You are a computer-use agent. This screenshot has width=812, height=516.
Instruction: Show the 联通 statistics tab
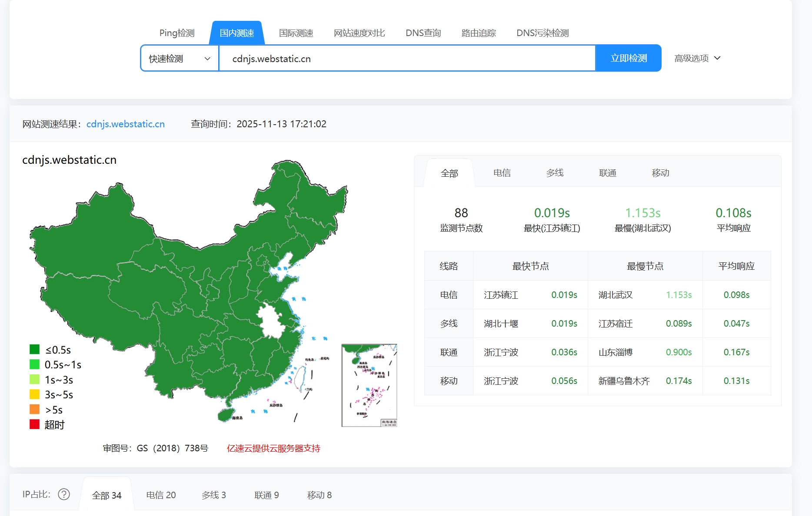pyautogui.click(x=608, y=173)
